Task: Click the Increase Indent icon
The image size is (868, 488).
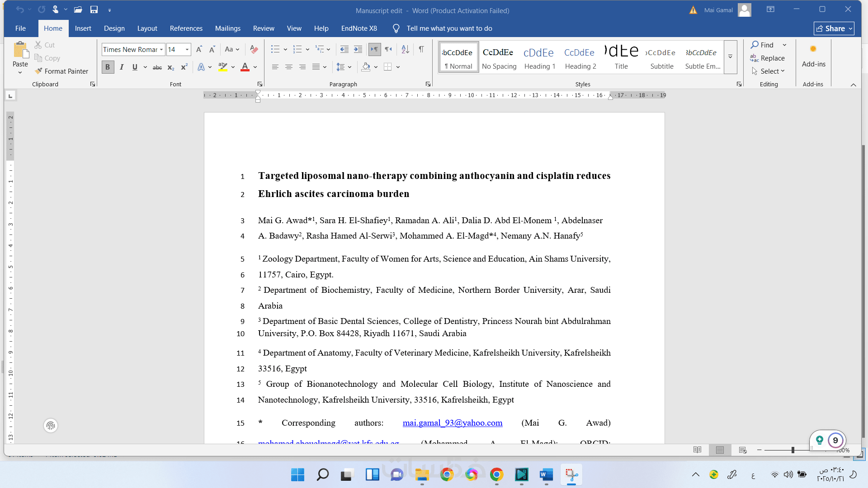Action: [358, 49]
